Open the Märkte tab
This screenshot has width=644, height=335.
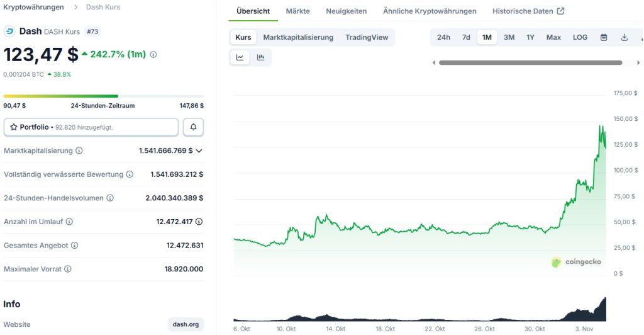pyautogui.click(x=297, y=11)
